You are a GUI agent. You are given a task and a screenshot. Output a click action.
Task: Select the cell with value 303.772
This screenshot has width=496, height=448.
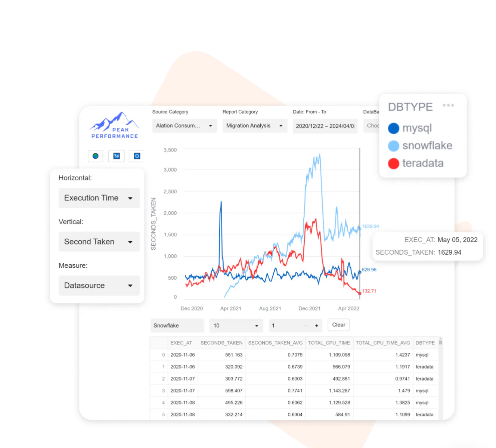(222, 379)
